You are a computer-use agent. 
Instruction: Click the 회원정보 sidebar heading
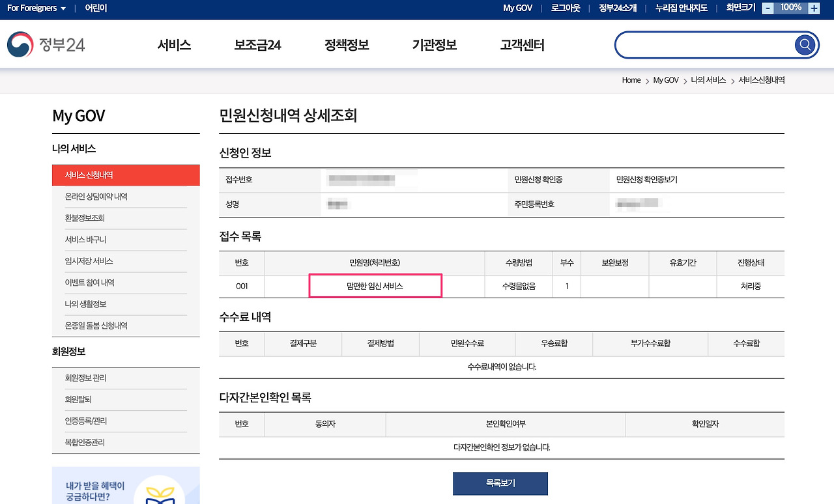coord(69,352)
